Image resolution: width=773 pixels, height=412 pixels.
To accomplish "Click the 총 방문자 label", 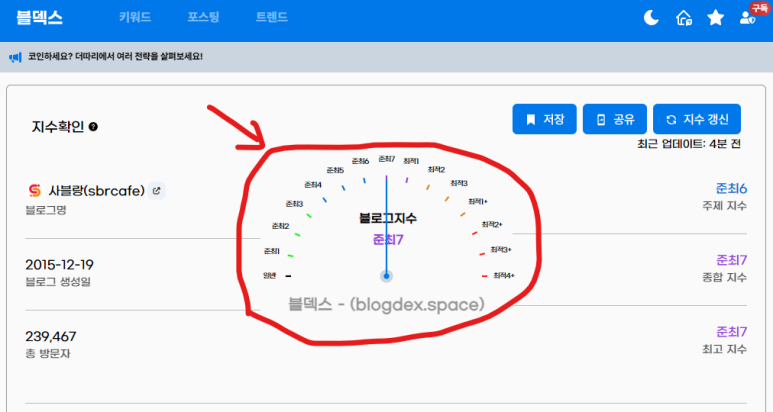I will [48, 353].
